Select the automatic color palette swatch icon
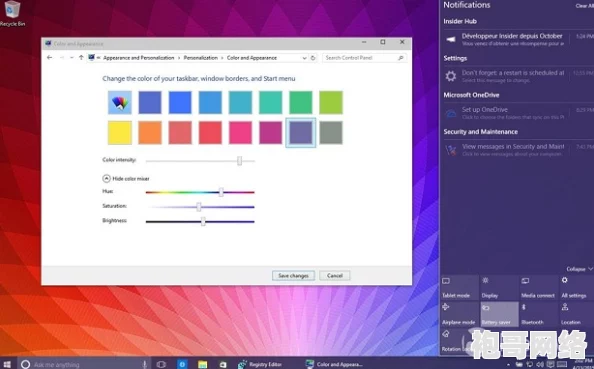Image resolution: width=594 pixels, height=369 pixels. (120, 102)
